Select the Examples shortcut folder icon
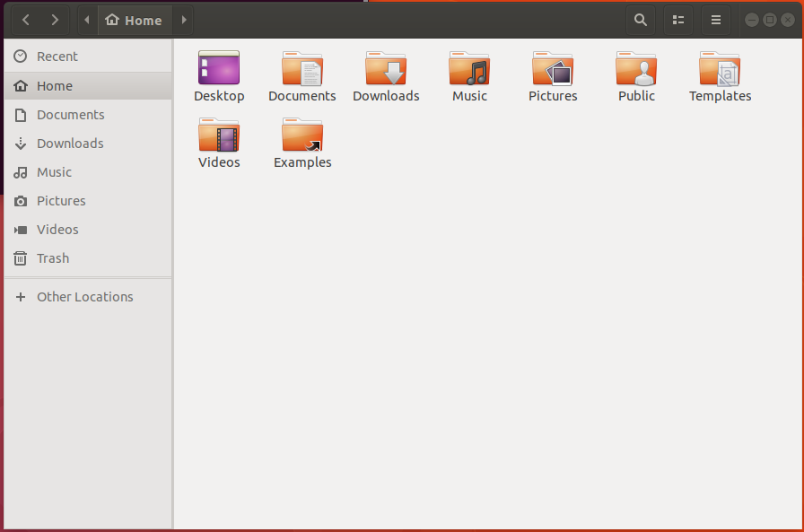The height and width of the screenshot is (532, 804). click(302, 135)
